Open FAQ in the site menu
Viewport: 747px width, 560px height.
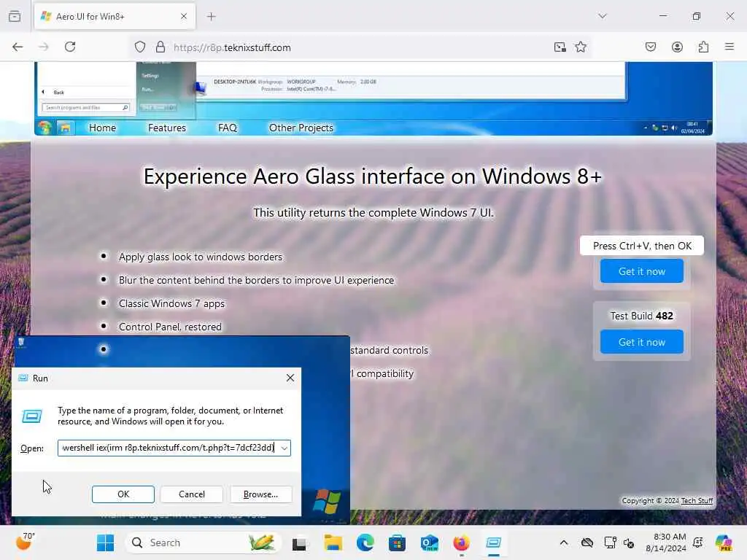[228, 128]
